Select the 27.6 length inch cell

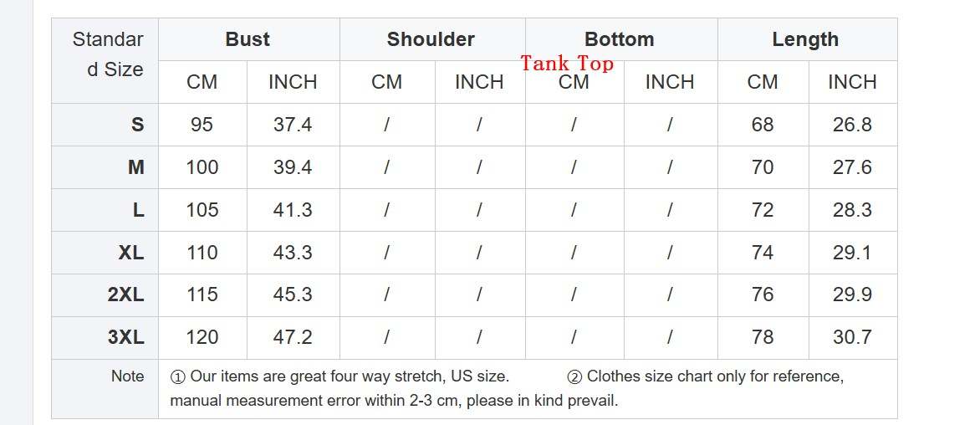[852, 167]
